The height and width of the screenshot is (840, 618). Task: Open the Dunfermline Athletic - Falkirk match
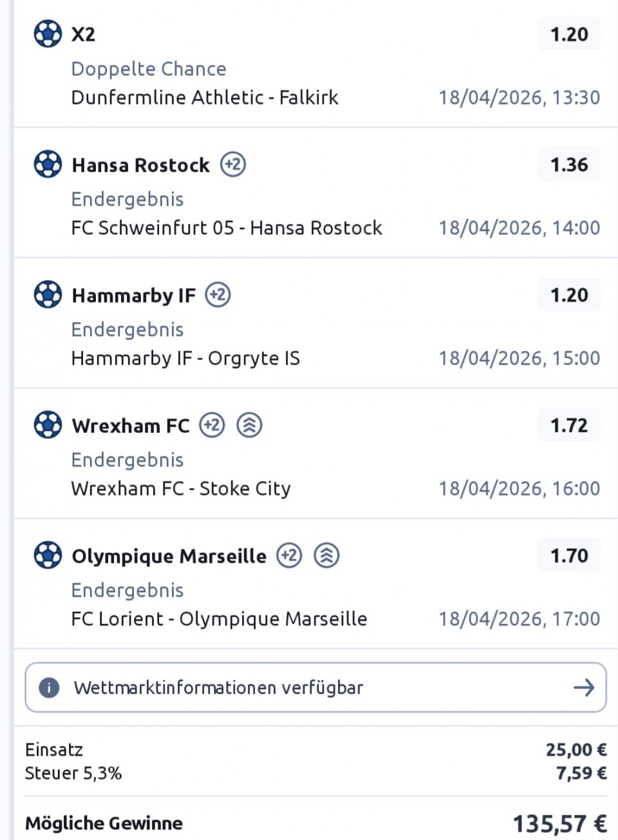click(x=205, y=97)
